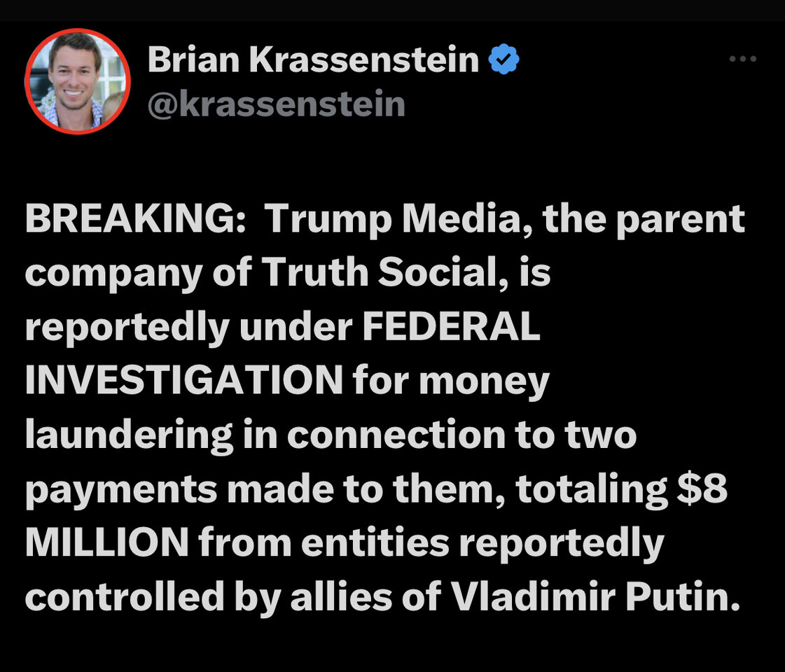Open the @krassenstein handle link
Screen dimensions: 785x672
(x=277, y=104)
